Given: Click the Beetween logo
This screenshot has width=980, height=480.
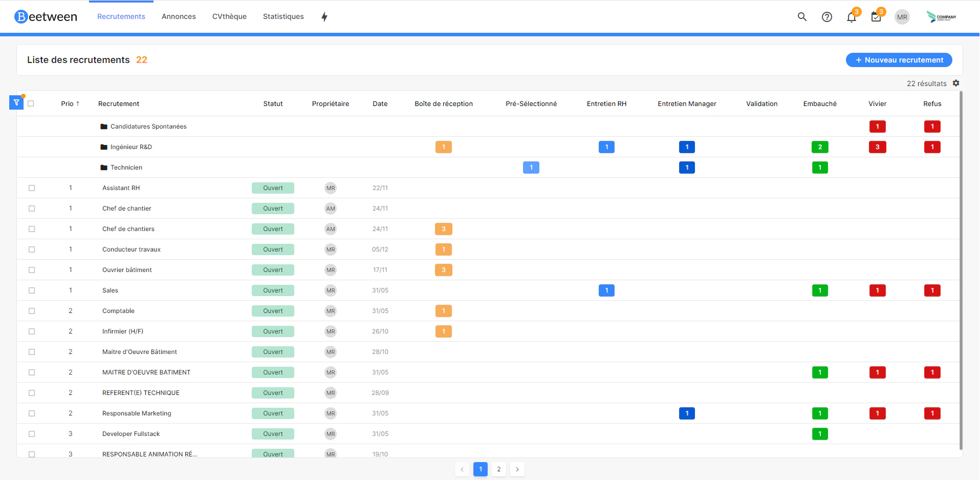Looking at the screenshot, I should [x=46, y=17].
